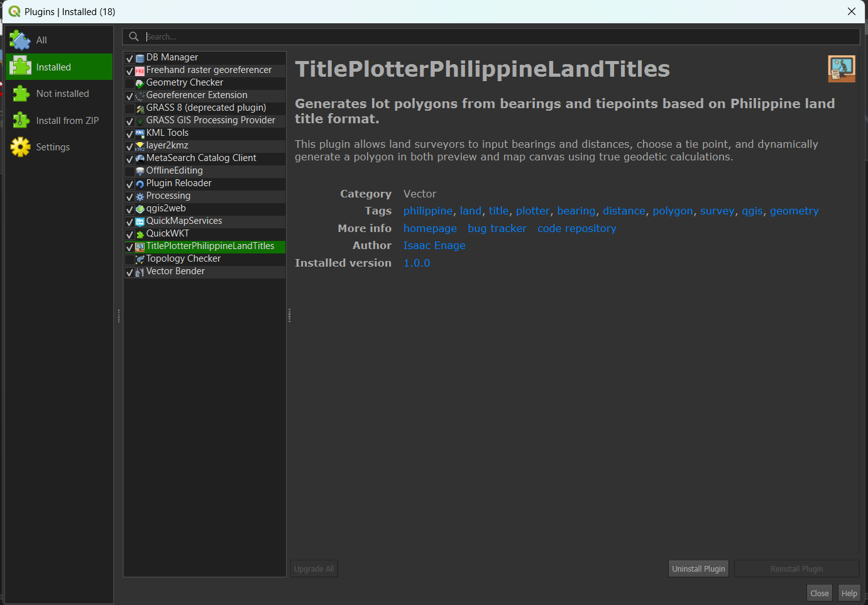Click the philippine tag link
This screenshot has width=868, height=605.
click(x=428, y=211)
